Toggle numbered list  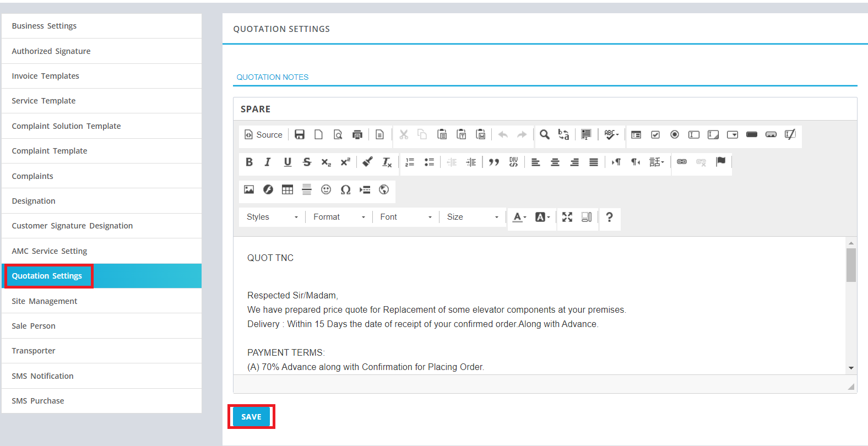[410, 162]
